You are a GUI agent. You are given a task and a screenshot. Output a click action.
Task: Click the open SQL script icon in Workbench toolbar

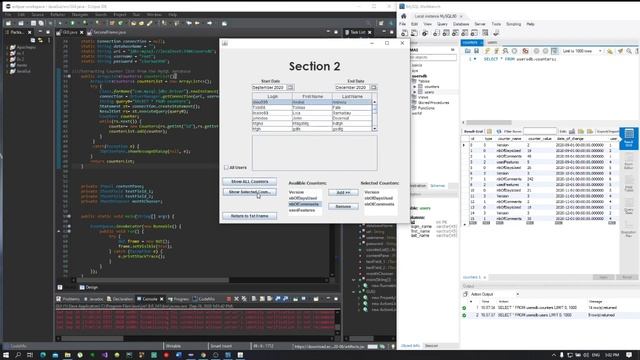tap(414, 33)
